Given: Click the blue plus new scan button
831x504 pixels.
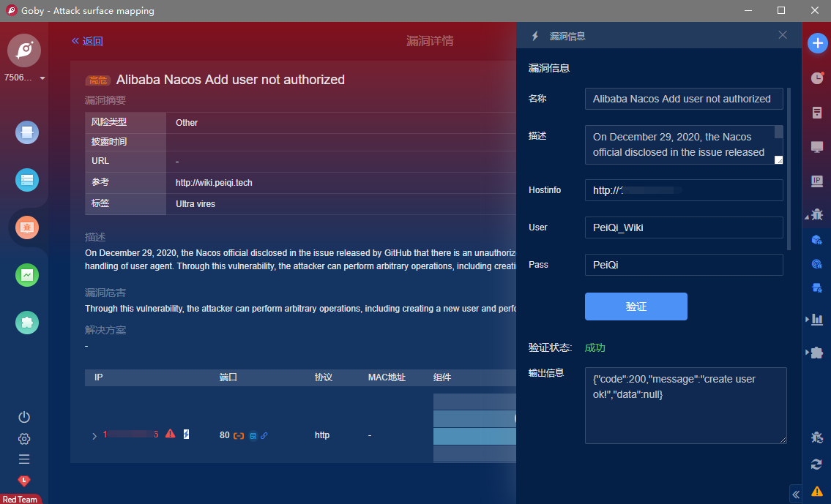Looking at the screenshot, I should click(x=817, y=43).
